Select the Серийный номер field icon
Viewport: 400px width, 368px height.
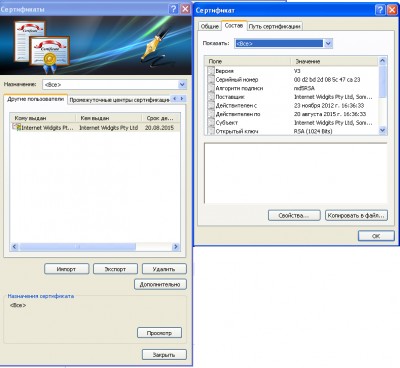211,79
